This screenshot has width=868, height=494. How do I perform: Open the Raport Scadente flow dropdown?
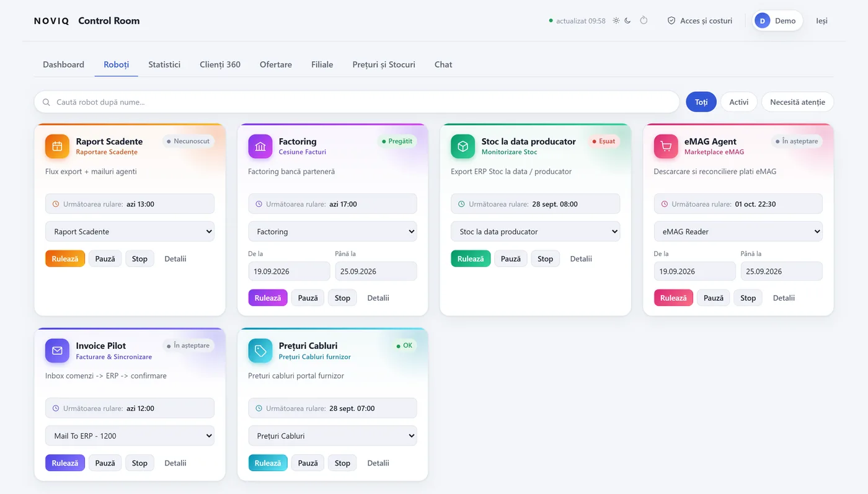point(130,231)
